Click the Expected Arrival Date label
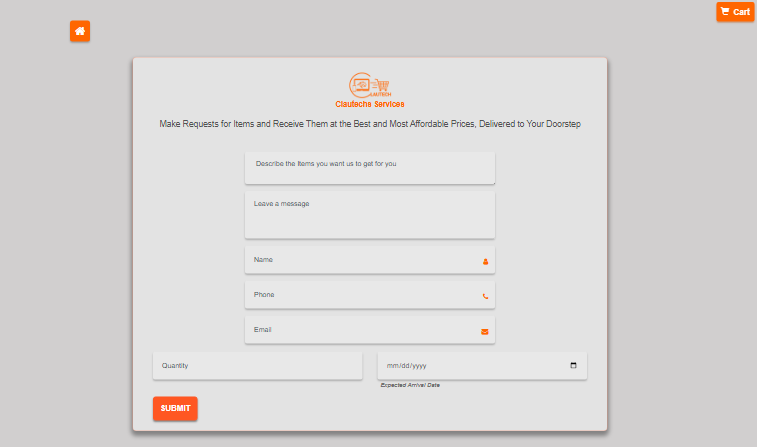The width and height of the screenshot is (757, 447). point(410,385)
